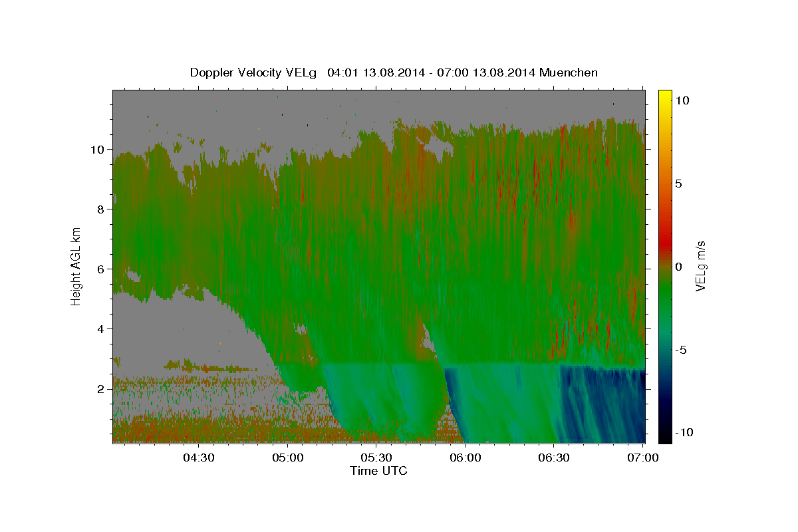Click the colorbar value 0
798x532 pixels.
coord(678,267)
